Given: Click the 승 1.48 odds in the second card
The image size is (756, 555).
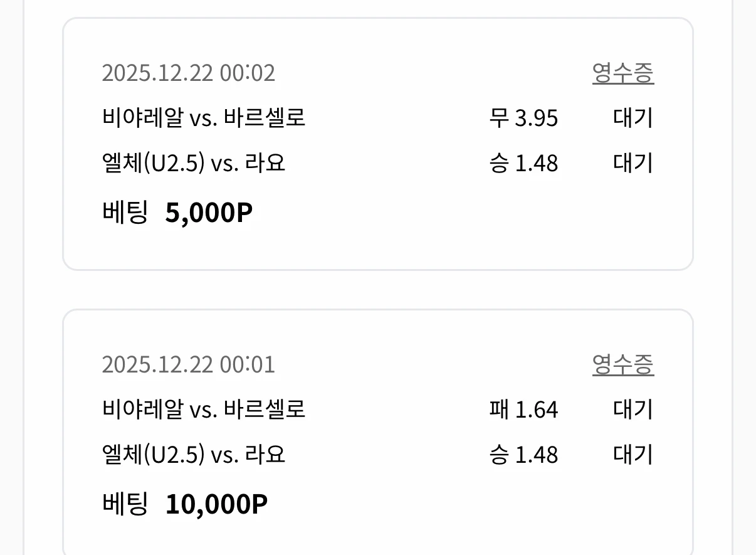Looking at the screenshot, I should click(525, 454).
